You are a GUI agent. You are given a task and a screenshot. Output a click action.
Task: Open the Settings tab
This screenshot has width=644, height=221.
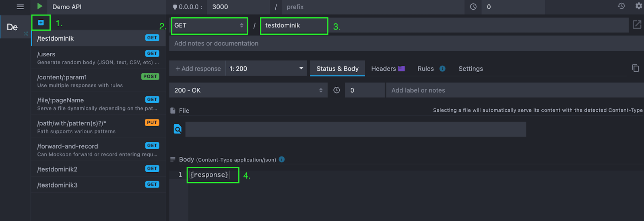(x=471, y=69)
